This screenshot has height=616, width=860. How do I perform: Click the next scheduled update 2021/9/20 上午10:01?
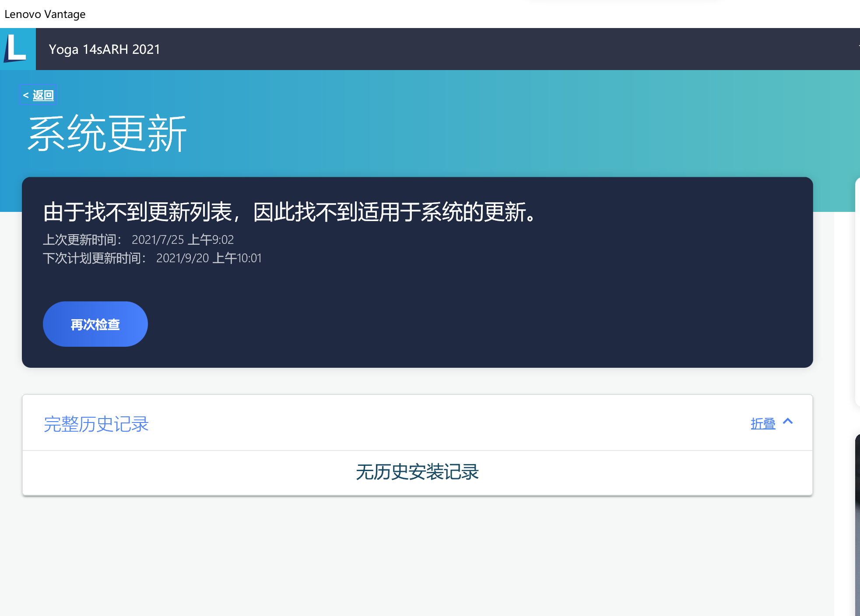click(x=209, y=258)
